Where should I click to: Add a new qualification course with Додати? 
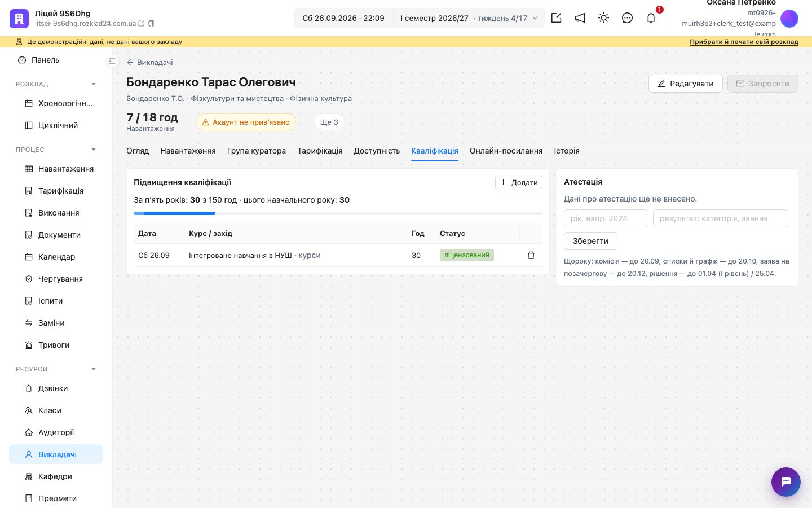(519, 182)
